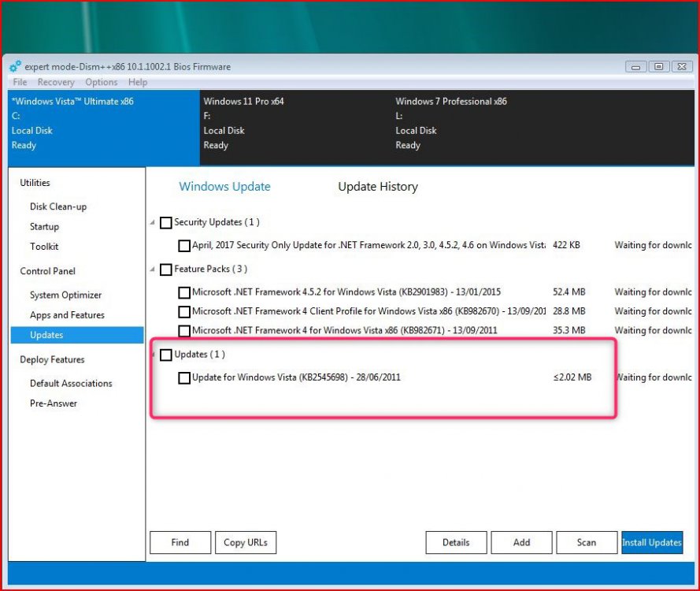Open the Options menu
The width and height of the screenshot is (700, 591).
click(102, 82)
